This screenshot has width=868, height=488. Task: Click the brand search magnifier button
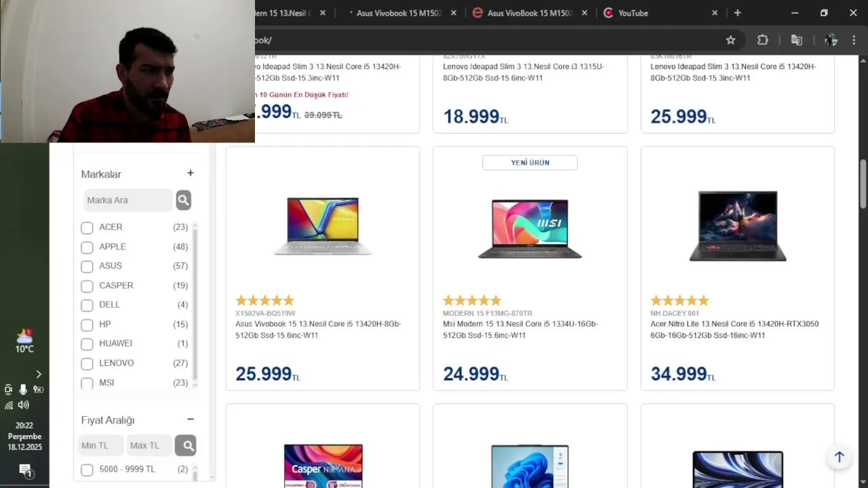click(x=183, y=200)
